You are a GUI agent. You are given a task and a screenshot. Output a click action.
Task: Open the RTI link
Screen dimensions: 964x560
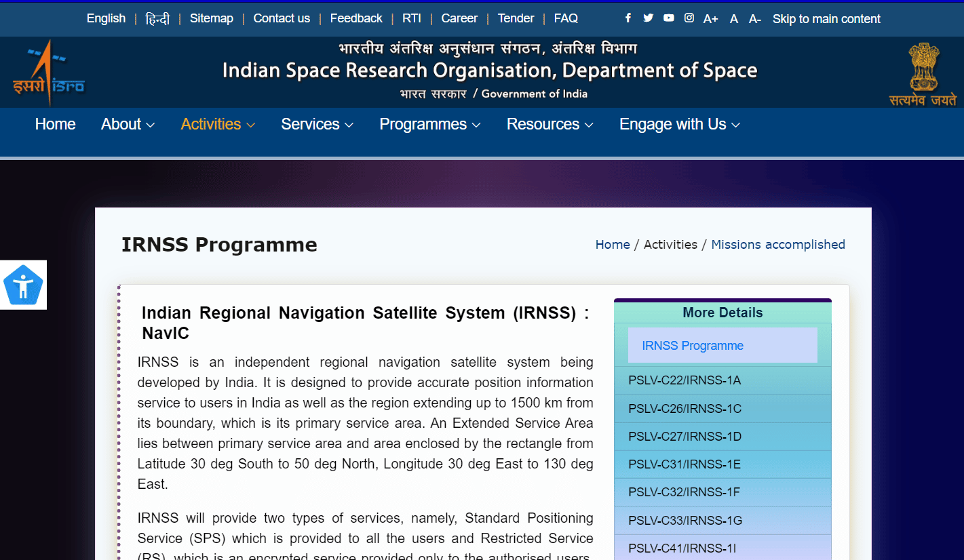[x=412, y=19]
